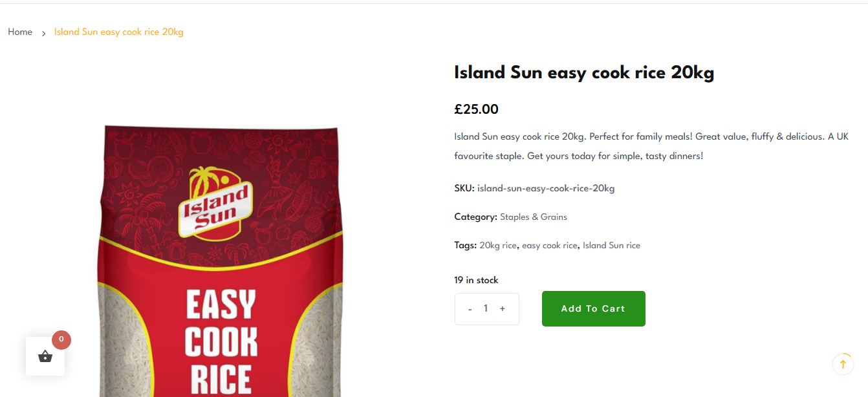Click the product title heading

(583, 73)
